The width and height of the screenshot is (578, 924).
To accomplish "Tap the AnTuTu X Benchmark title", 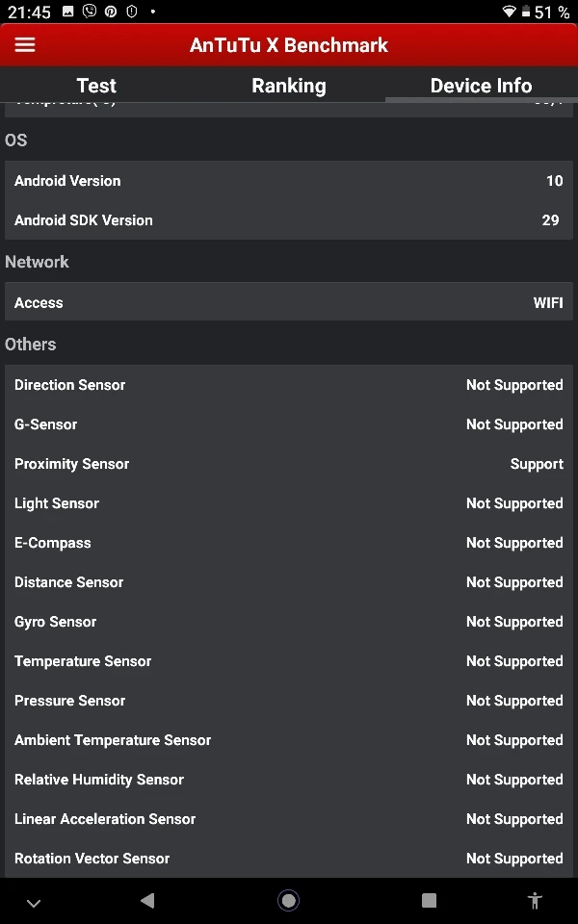I will pyautogui.click(x=289, y=45).
